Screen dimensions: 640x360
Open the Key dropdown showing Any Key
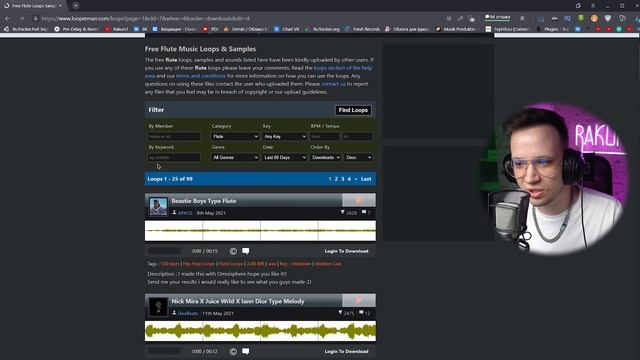tap(284, 136)
